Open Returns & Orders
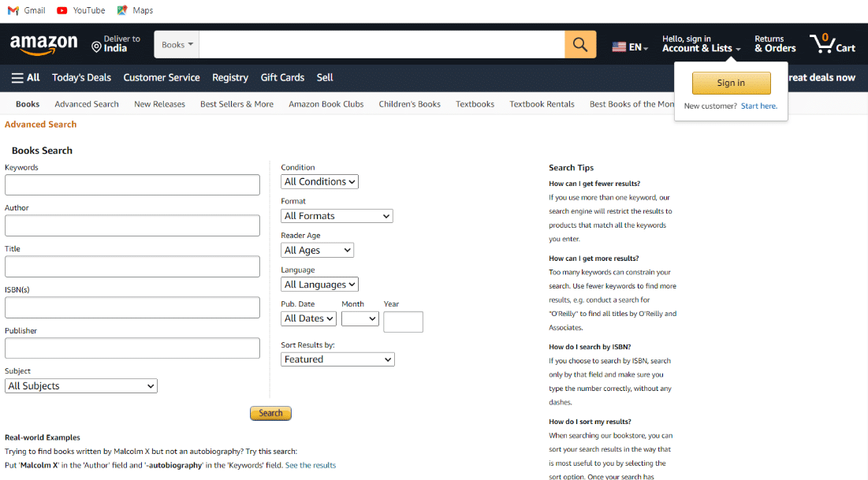868x480 pixels. coord(775,43)
